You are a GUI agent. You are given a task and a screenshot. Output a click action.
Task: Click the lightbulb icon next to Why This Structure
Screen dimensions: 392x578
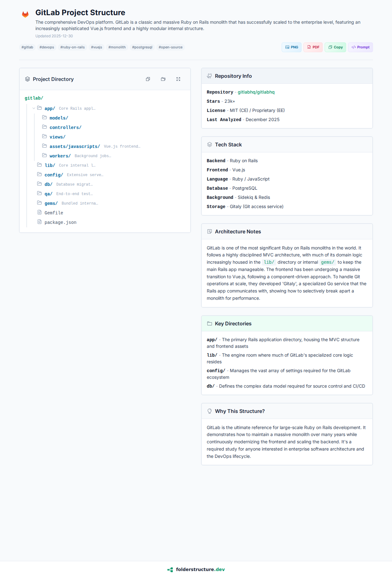[x=209, y=411]
